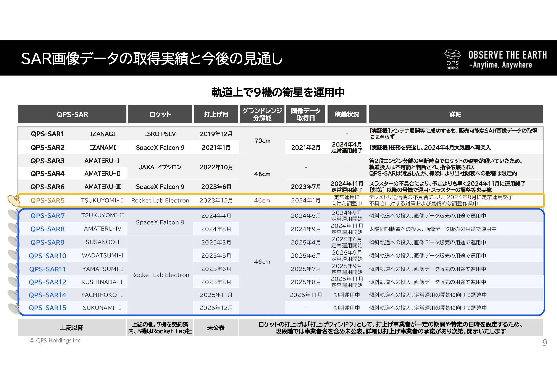
Task: Click the satellite icon next to QPS-SAR10
Action: pos(14,255)
